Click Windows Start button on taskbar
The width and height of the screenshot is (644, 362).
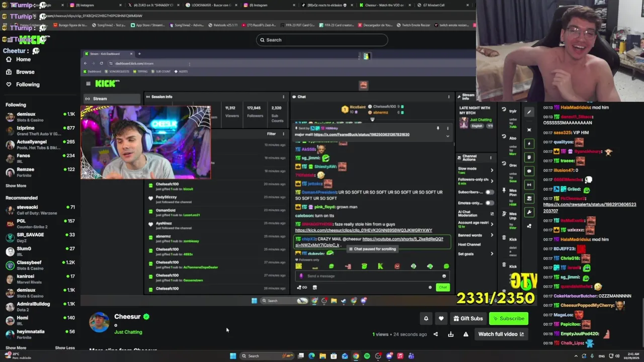pyautogui.click(x=233, y=356)
